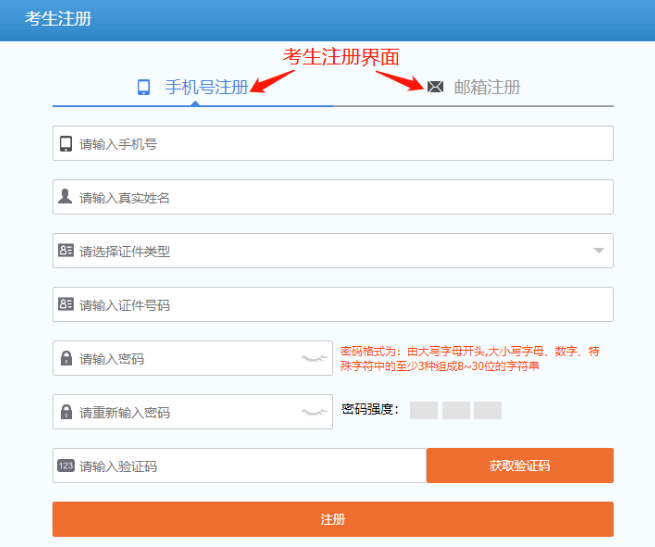The width and height of the screenshot is (655, 547).
Task: Click the person icon in the real name field
Action: pos(66,197)
